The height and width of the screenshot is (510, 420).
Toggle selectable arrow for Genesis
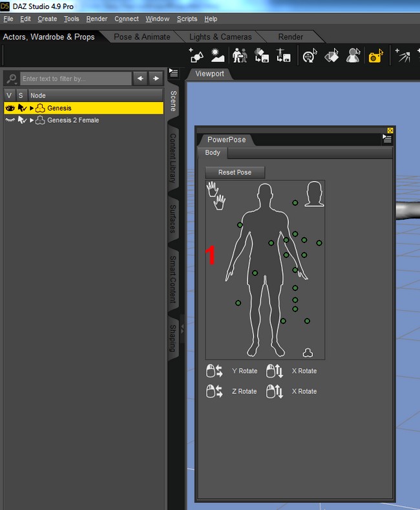point(22,108)
